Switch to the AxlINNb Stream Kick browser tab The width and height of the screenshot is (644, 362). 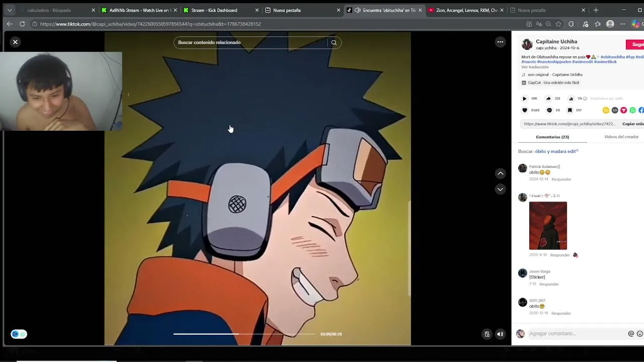(x=139, y=10)
